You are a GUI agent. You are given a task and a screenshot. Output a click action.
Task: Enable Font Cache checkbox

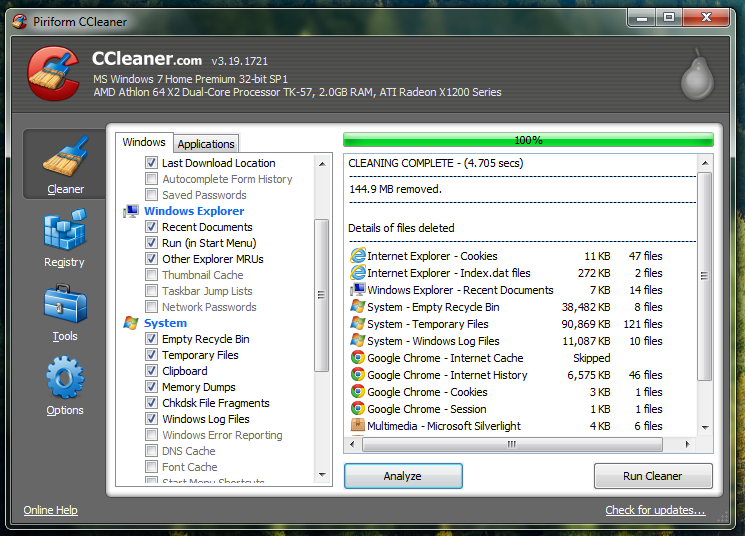tap(151, 467)
